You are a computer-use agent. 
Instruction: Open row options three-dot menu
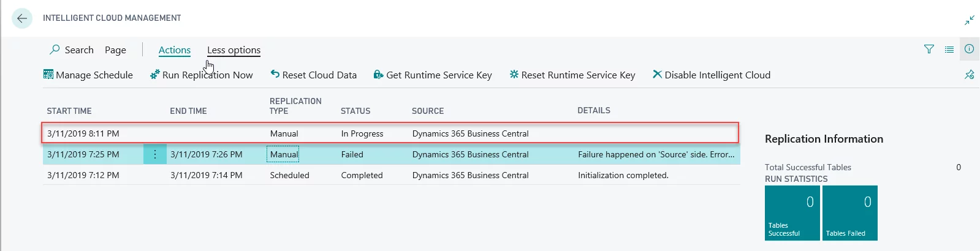coord(154,154)
